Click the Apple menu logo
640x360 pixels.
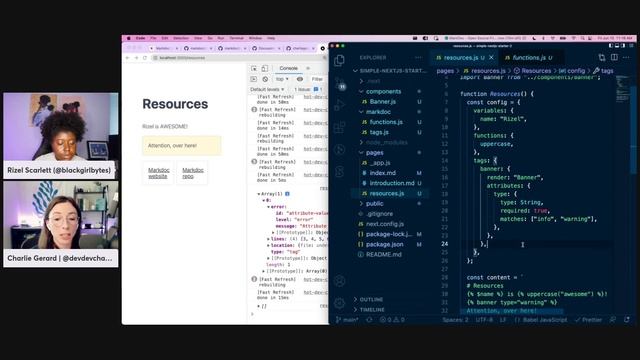pos(129,38)
